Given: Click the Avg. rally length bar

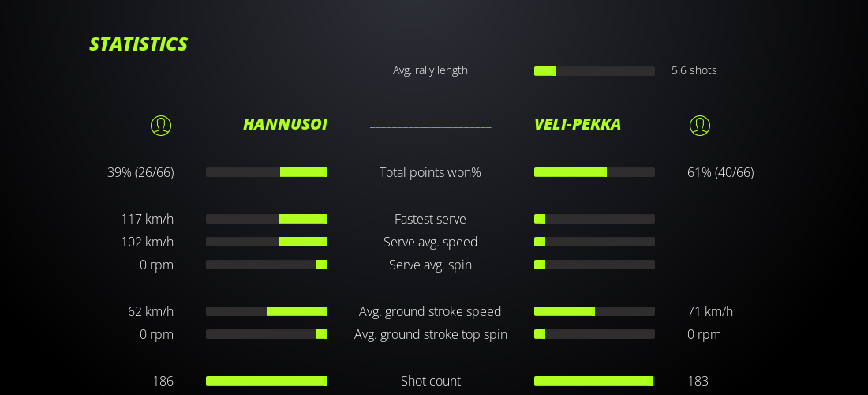Looking at the screenshot, I should (594, 71).
